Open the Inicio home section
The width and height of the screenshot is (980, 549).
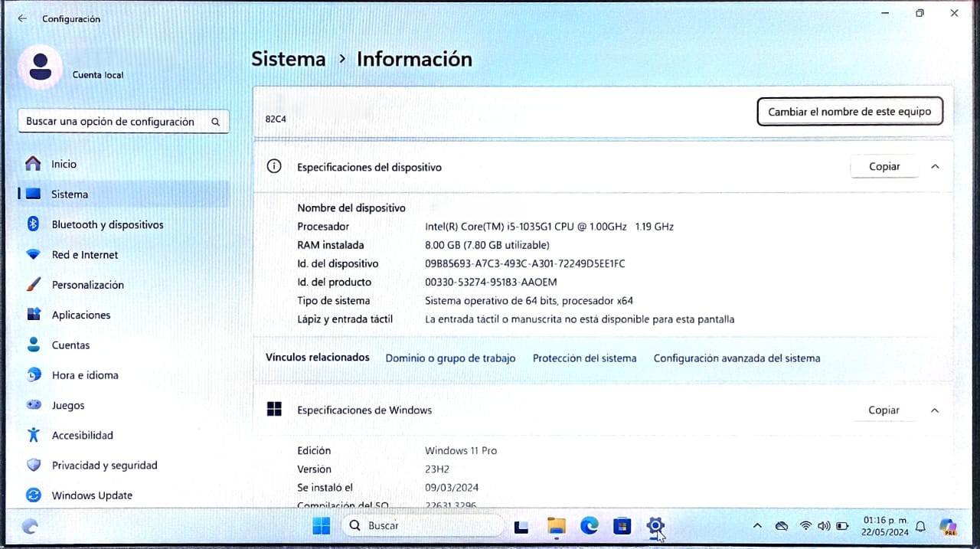point(122,164)
